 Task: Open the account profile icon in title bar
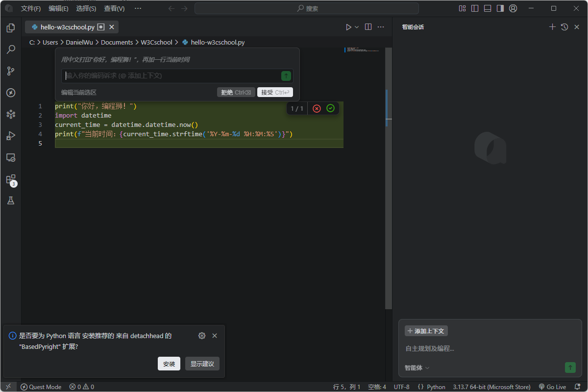[513, 8]
